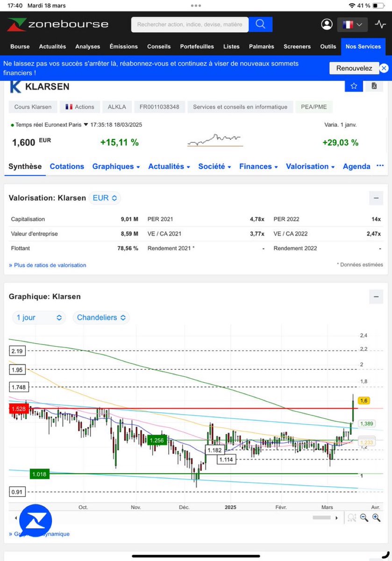
Task: Click the +15,11 % daily variation
Action: point(120,143)
